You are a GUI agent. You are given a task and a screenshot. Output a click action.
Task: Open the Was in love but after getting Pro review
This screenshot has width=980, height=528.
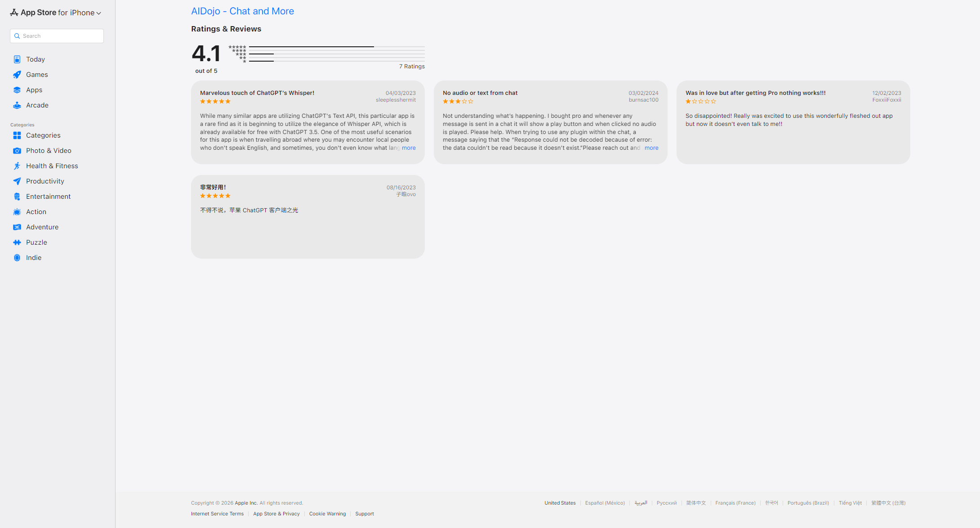tap(793, 122)
